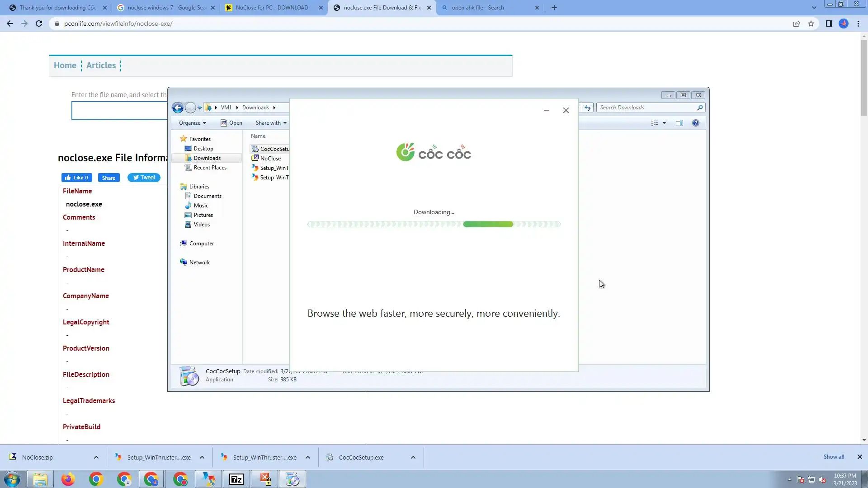
Task: Show the Explorer preview pane icon
Action: coord(679,123)
